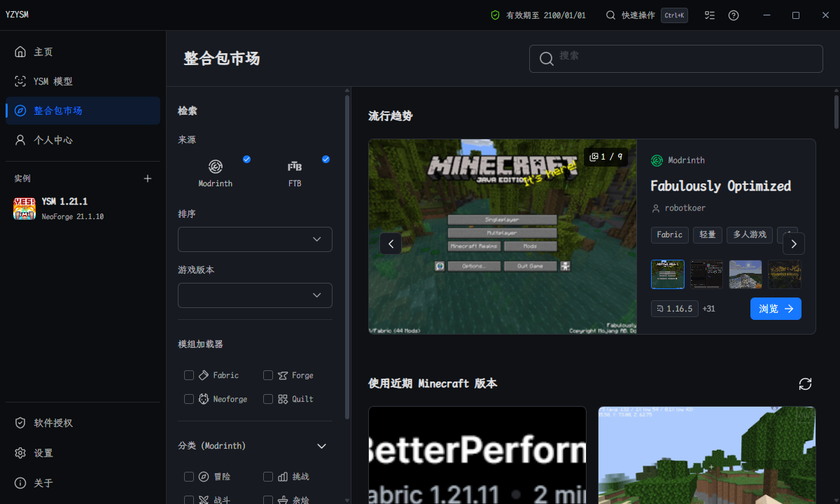This screenshot has height=504, width=840.
Task: Check the Neoforge loader checkbox
Action: coord(189,399)
